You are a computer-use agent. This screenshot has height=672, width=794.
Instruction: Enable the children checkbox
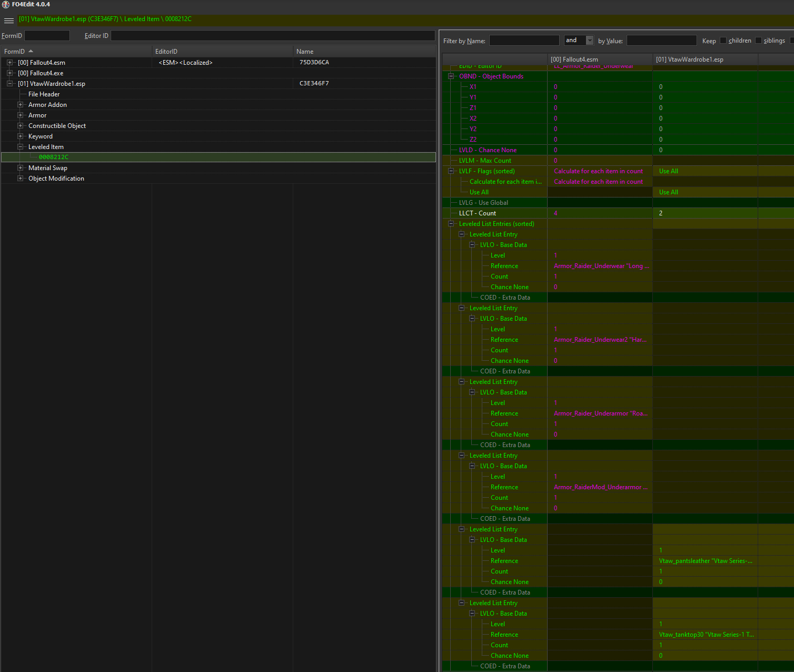click(723, 41)
